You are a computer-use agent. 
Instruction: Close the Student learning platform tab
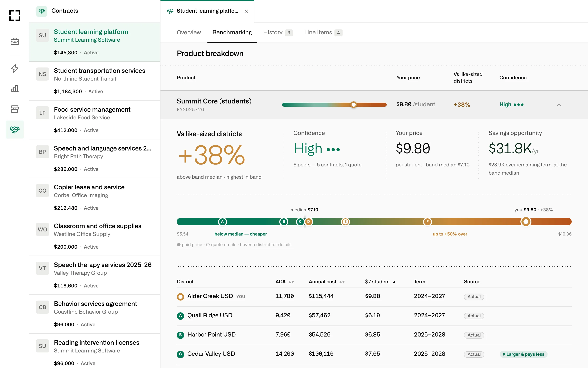[x=246, y=11]
